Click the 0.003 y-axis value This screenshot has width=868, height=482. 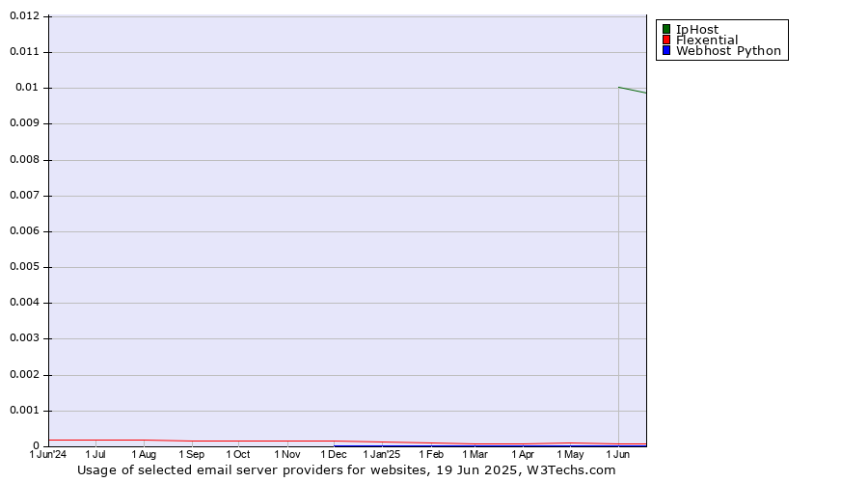pos(25,337)
